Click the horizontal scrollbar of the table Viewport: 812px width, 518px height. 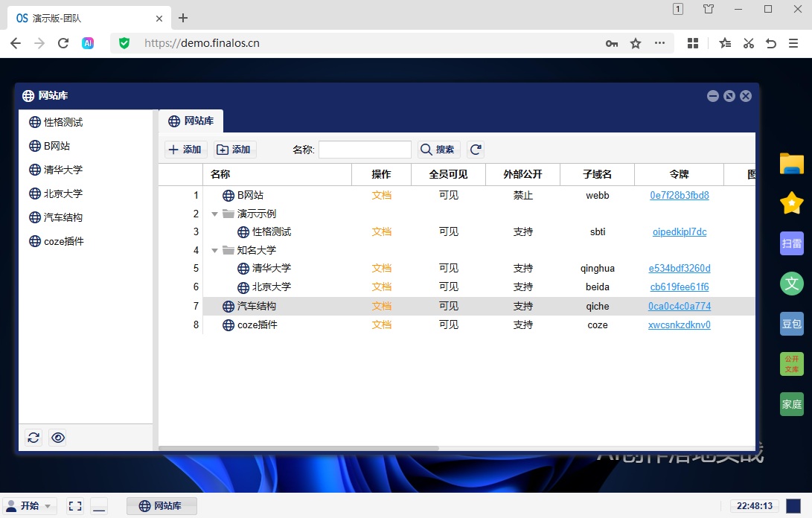coord(298,448)
